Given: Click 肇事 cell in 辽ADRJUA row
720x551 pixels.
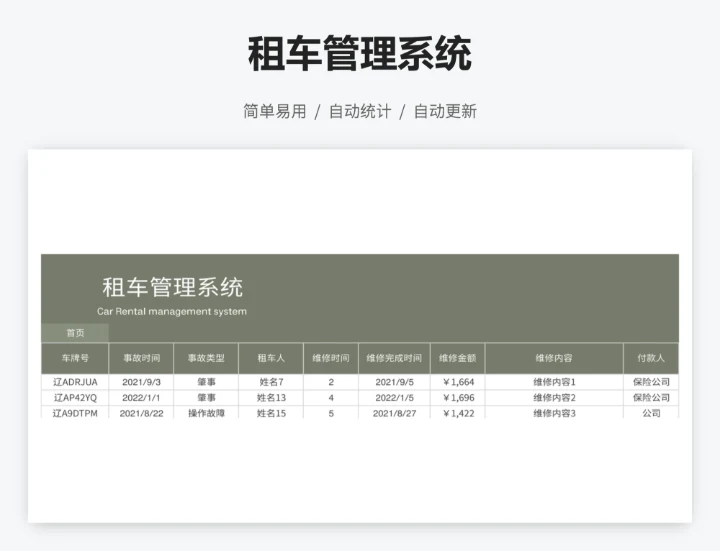Looking at the screenshot, I should (x=206, y=382).
